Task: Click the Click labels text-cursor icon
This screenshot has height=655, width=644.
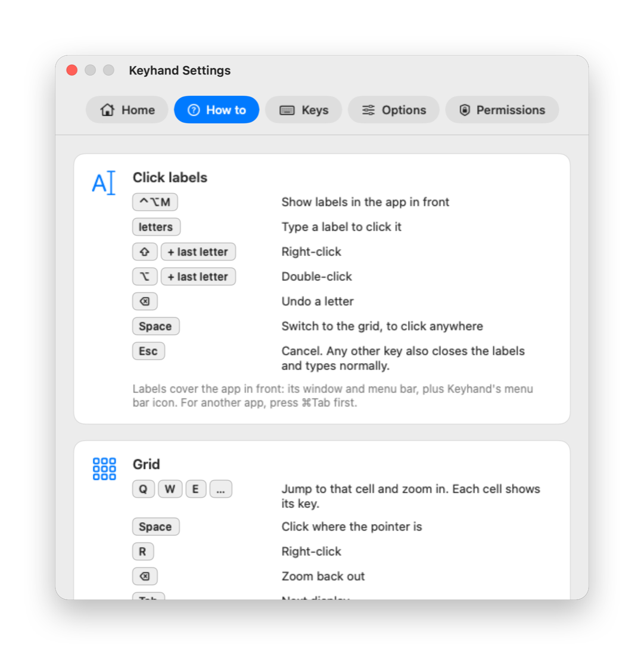Action: 104,183
